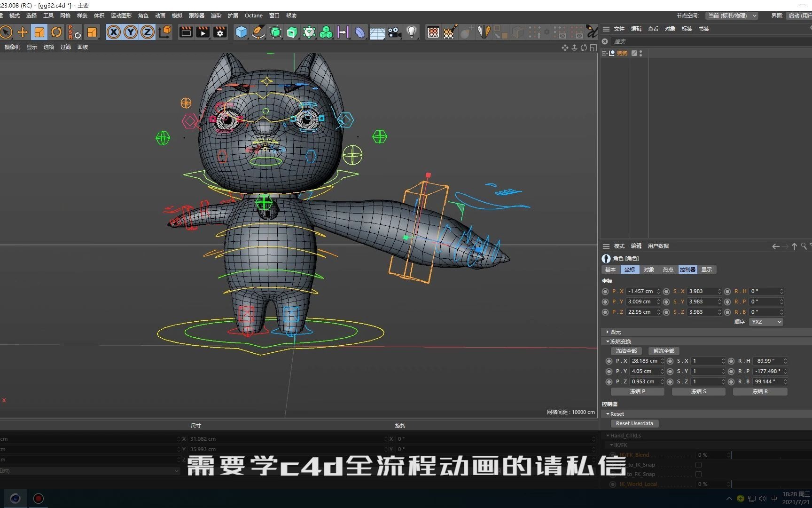Click the Reset Userdata button
Screen dimensions: 812x508
coord(634,423)
